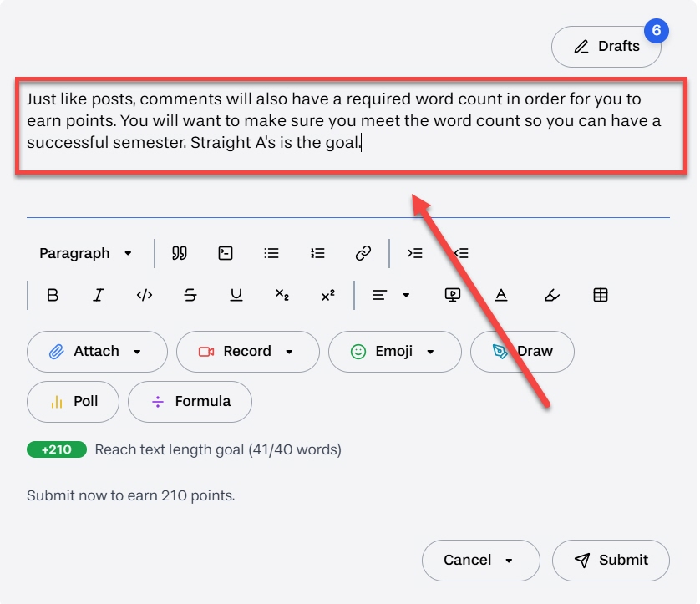
Task: Add a Poll
Action: tap(74, 402)
